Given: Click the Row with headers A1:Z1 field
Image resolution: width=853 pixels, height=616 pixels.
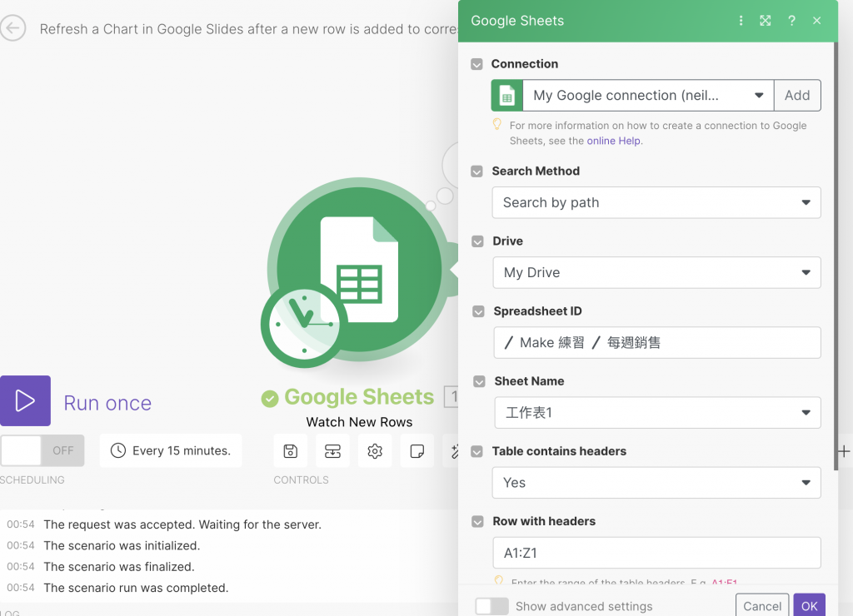Looking at the screenshot, I should tap(656, 553).
